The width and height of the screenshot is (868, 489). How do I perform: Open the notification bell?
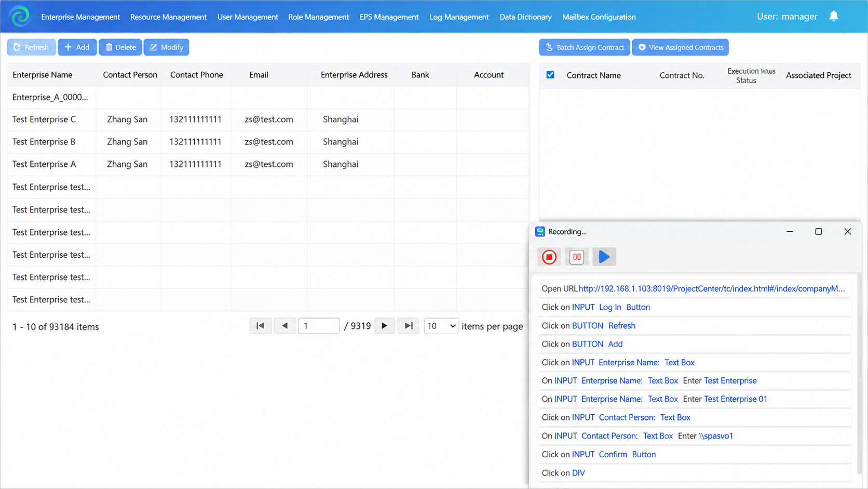pos(834,16)
